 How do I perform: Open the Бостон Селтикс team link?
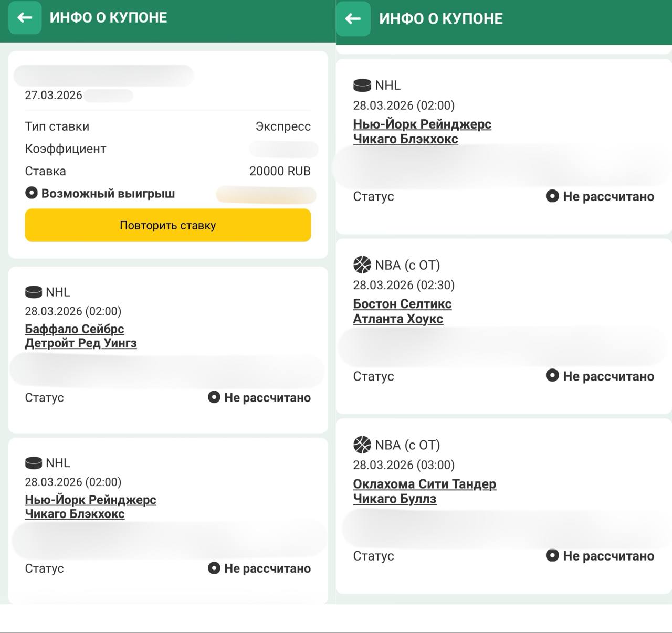402,304
